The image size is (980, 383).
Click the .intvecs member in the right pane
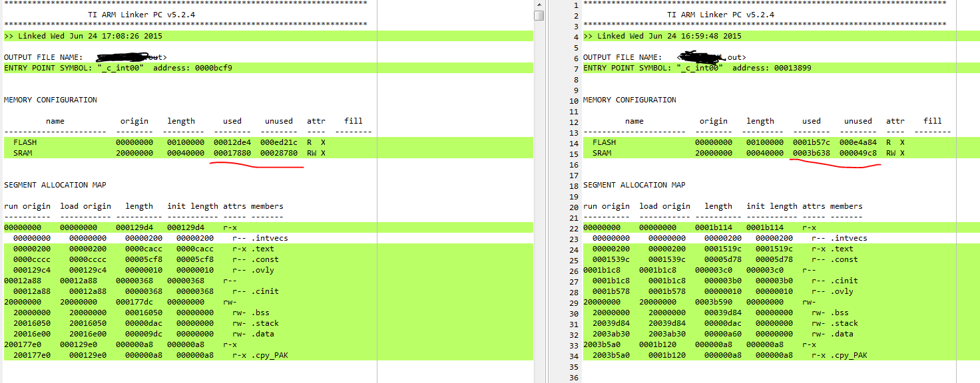[849, 238]
